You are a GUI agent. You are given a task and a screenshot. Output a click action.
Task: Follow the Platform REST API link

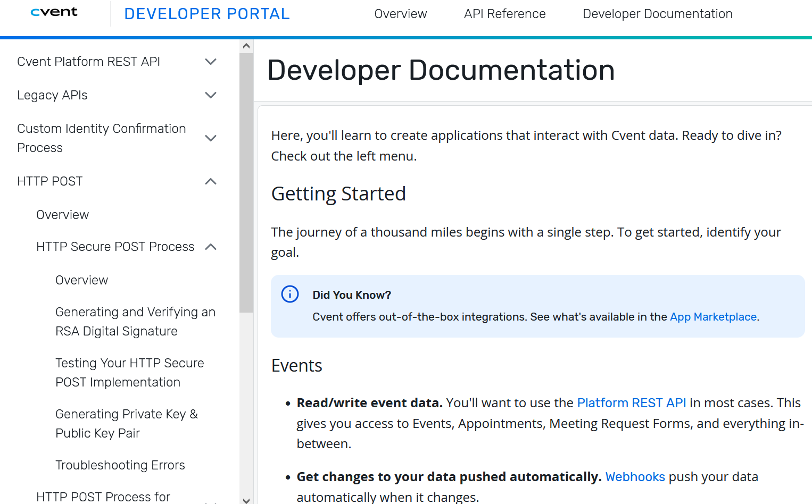[632, 403]
